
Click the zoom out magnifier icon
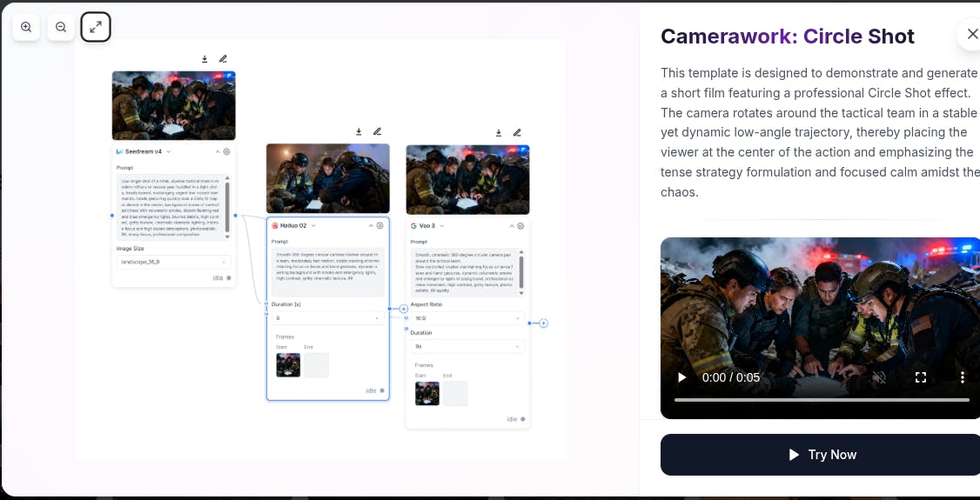tap(61, 27)
